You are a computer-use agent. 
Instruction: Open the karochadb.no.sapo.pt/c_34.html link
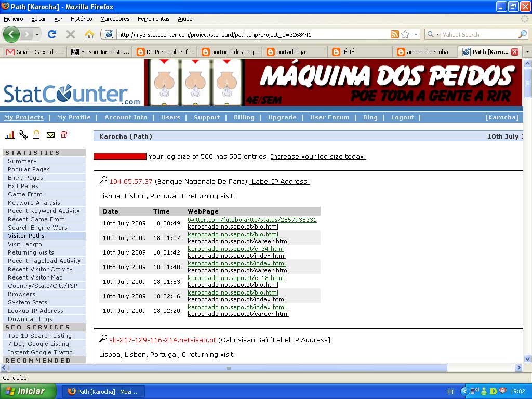pyautogui.click(x=235, y=249)
